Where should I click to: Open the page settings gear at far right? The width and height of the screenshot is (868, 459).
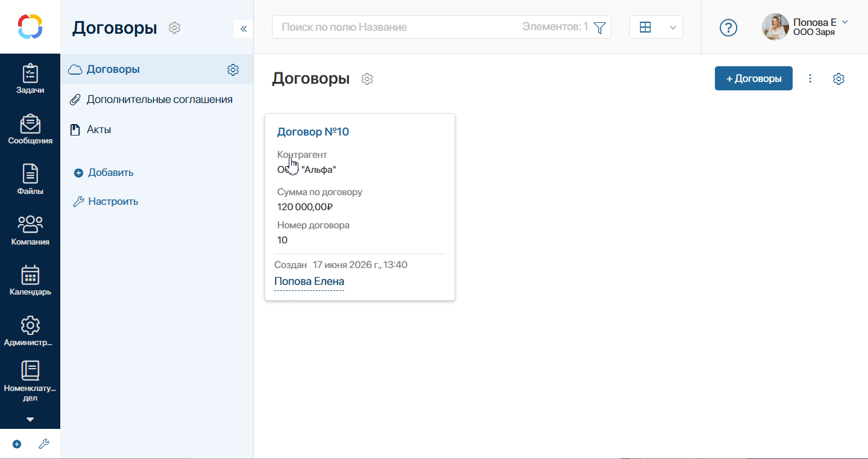point(838,79)
